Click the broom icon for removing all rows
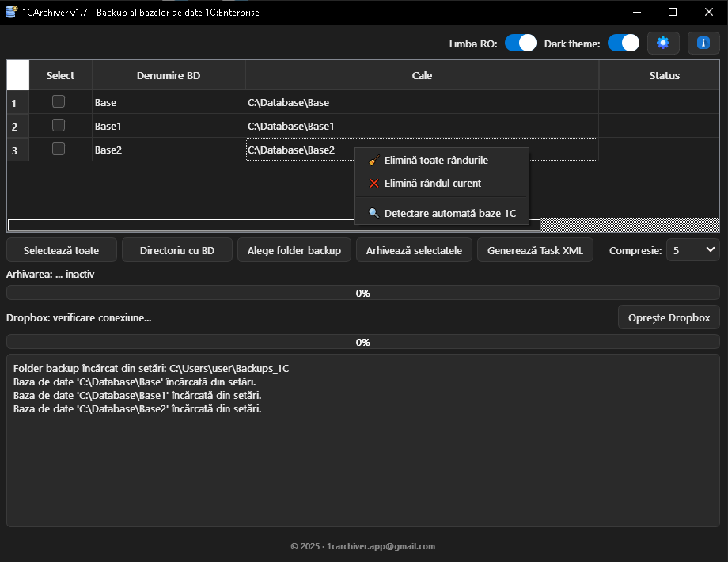The width and height of the screenshot is (728, 562). tap(371, 160)
